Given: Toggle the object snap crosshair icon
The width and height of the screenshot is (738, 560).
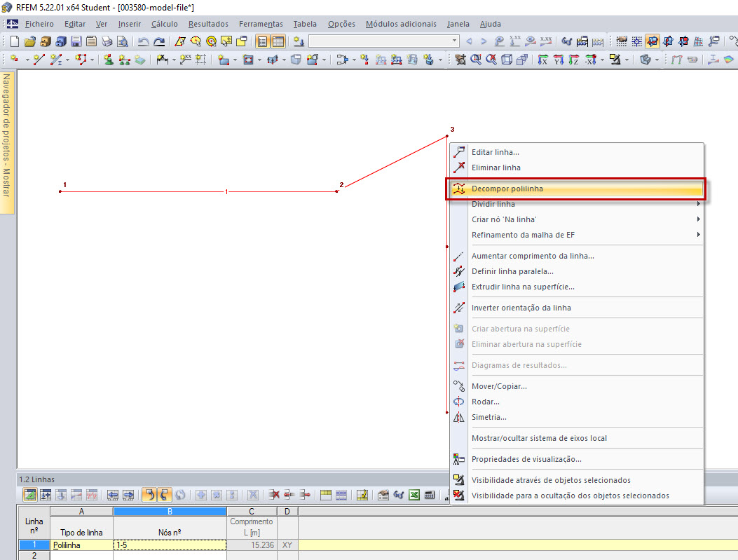Looking at the screenshot, I should click(x=637, y=41).
